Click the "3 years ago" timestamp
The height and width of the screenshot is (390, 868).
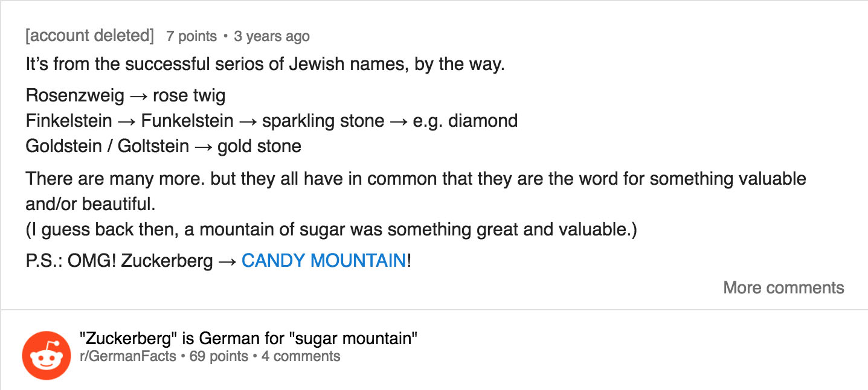point(272,36)
